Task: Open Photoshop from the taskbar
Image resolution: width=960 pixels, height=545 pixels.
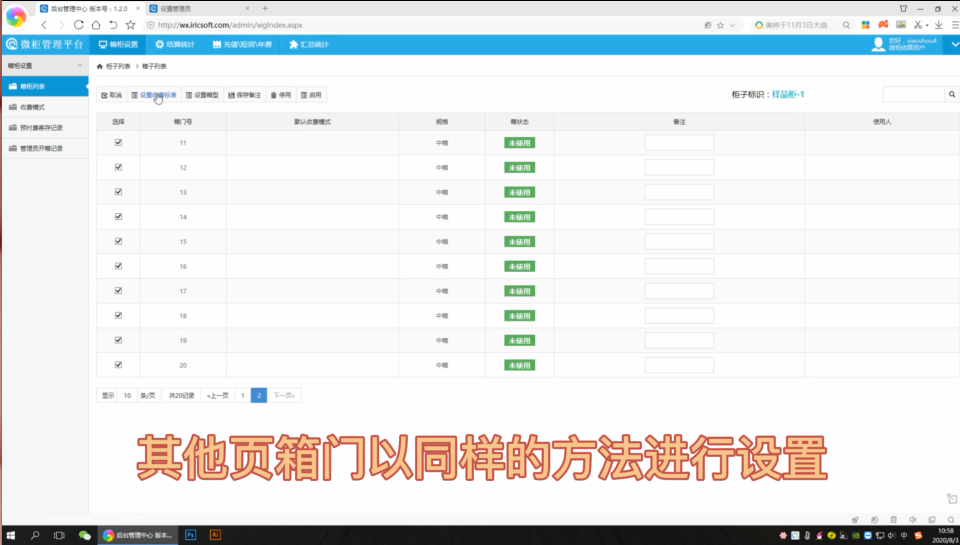Action: pos(190,535)
